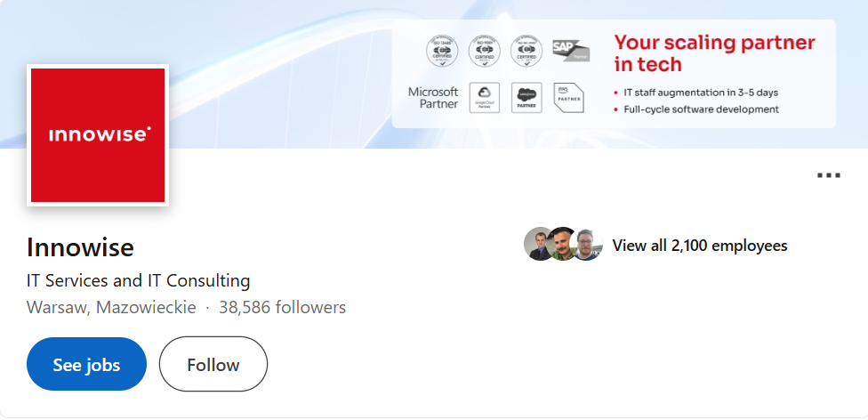
Task: Click the ISO 9001 certified badge
Action: 485,51
